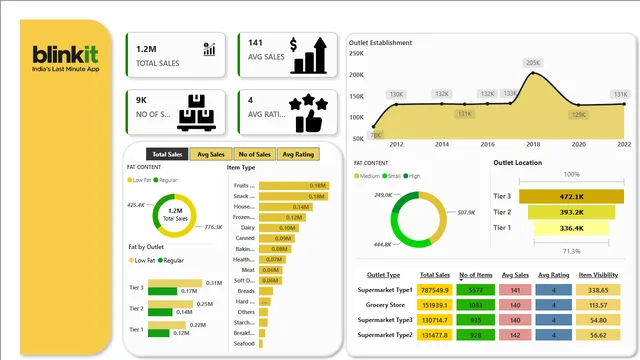Image resolution: width=640 pixels, height=360 pixels.
Task: Click the Avg Sales dollar growth icon
Action: [309, 56]
